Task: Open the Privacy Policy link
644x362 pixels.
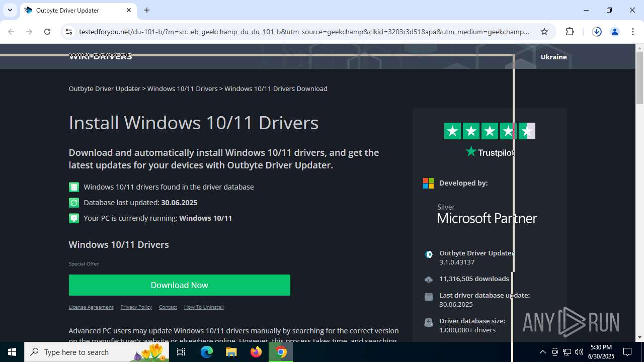Action: [136, 307]
